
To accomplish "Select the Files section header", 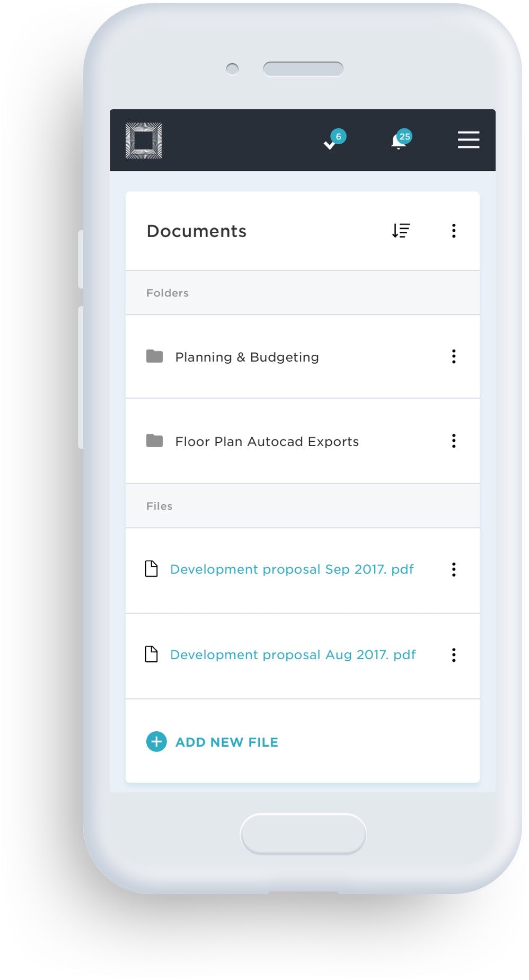I will click(x=160, y=506).
